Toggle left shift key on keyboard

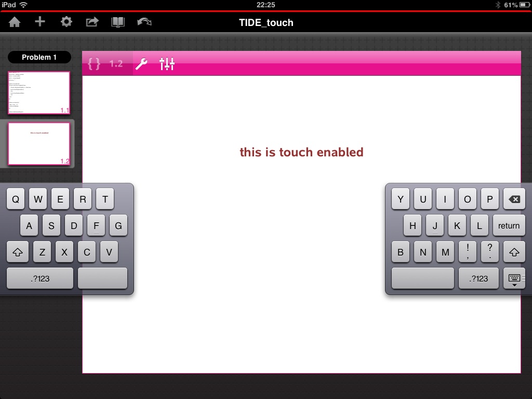pyautogui.click(x=17, y=252)
